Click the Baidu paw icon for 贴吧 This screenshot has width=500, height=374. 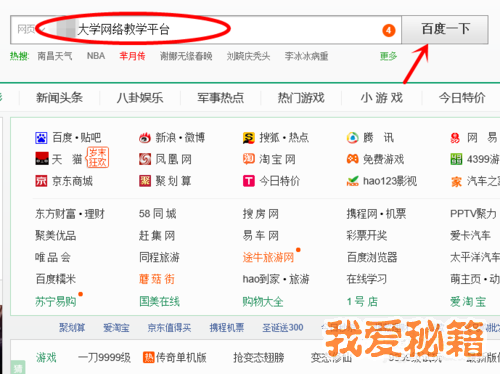(41, 138)
